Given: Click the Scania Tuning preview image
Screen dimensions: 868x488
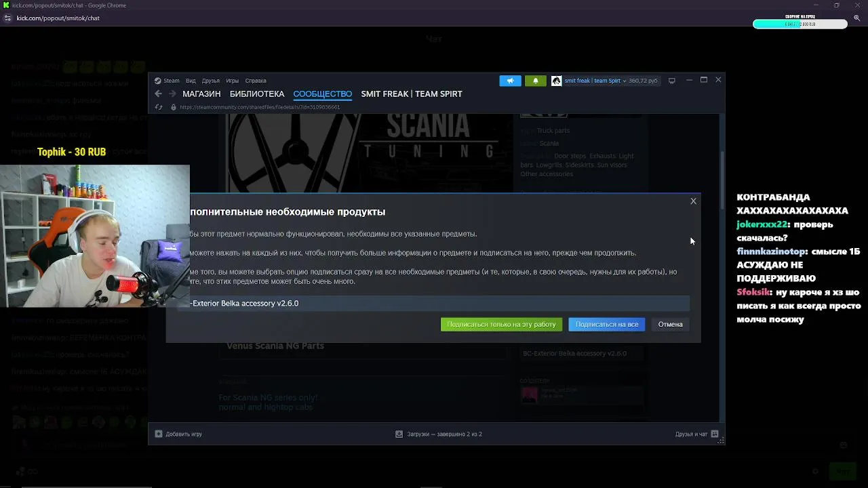Looking at the screenshot, I should click(370, 153).
